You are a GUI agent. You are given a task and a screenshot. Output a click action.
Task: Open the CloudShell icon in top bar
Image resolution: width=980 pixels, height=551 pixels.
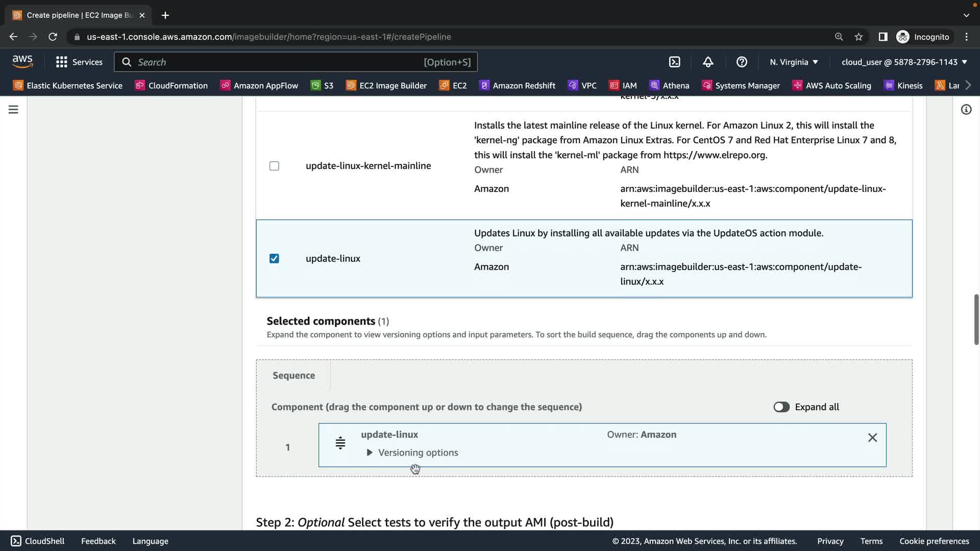coord(674,62)
